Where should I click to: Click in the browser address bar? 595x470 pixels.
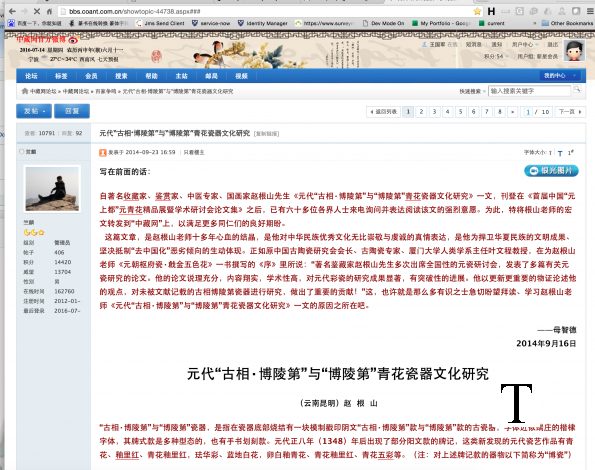266,11
